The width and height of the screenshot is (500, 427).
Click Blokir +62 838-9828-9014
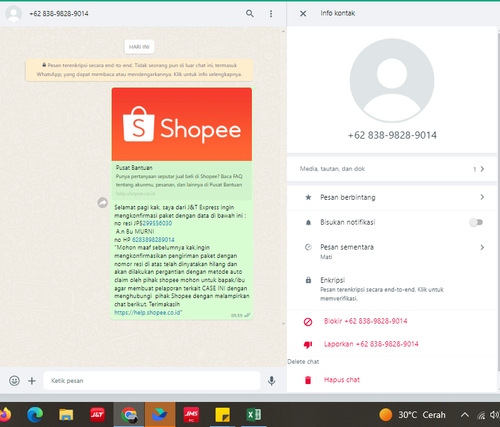coord(365,321)
